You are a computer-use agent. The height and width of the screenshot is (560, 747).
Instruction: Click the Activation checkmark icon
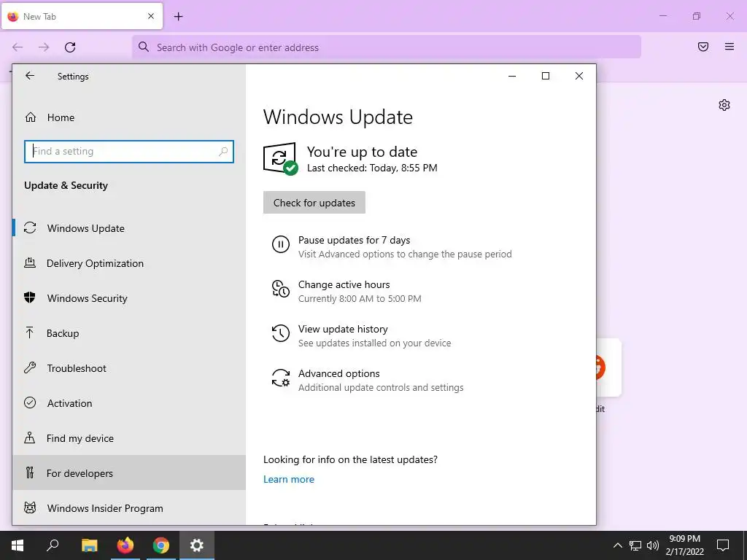(x=30, y=402)
